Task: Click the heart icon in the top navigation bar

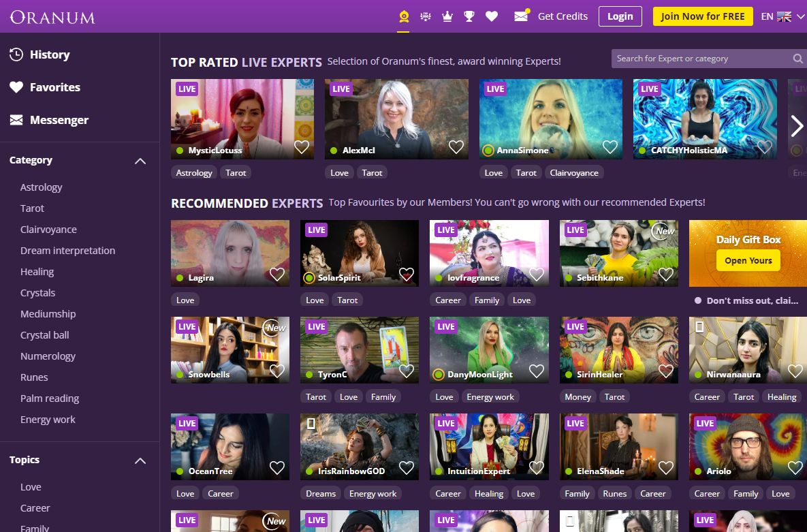Action: pos(492,16)
